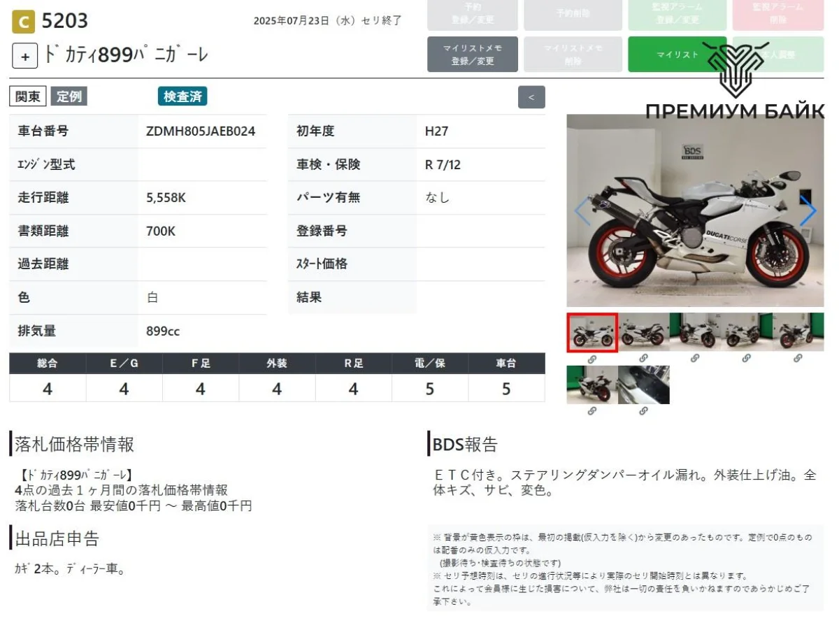The width and height of the screenshot is (839, 644).
Task: Click the 監視アラーム 登録/変更 button
Action: [x=677, y=14]
